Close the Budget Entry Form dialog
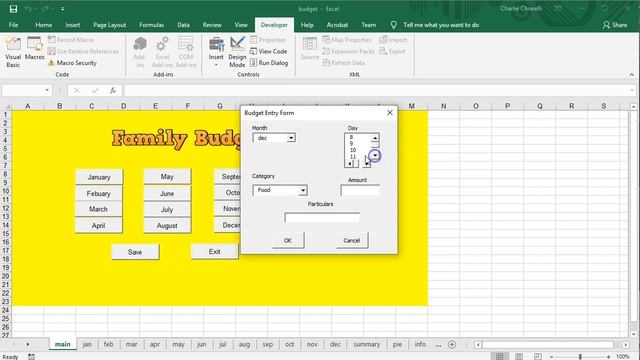This screenshot has height=360, width=640. [390, 113]
